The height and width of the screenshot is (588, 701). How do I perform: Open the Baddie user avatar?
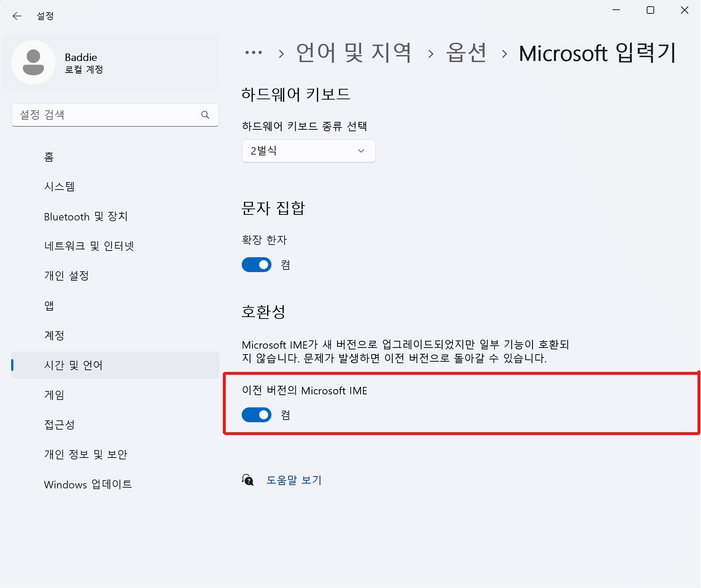[x=33, y=62]
